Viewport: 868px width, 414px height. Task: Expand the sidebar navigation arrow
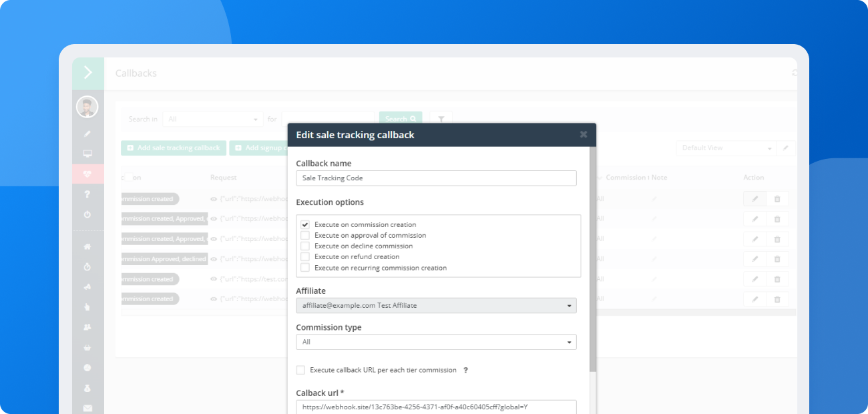pyautogui.click(x=87, y=73)
